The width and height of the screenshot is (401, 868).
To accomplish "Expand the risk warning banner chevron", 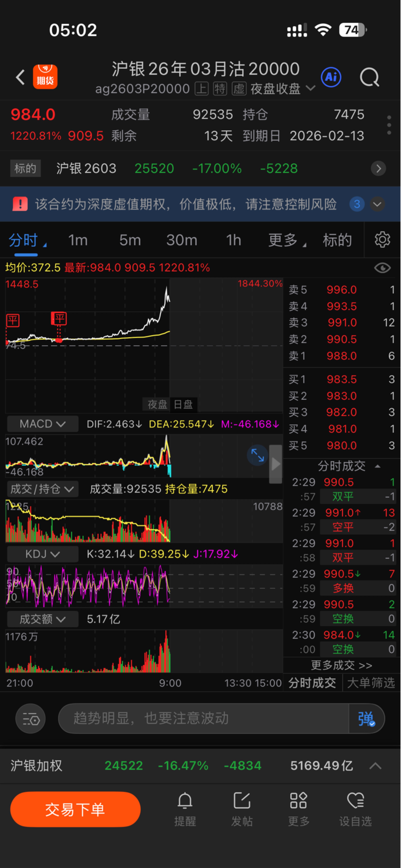I will (377, 204).
